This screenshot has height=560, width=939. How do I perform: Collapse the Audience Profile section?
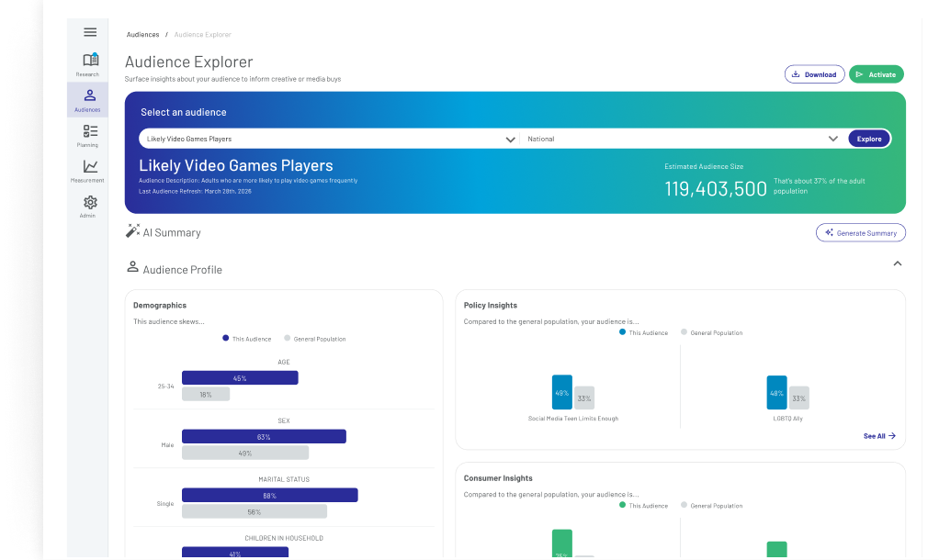(x=897, y=263)
